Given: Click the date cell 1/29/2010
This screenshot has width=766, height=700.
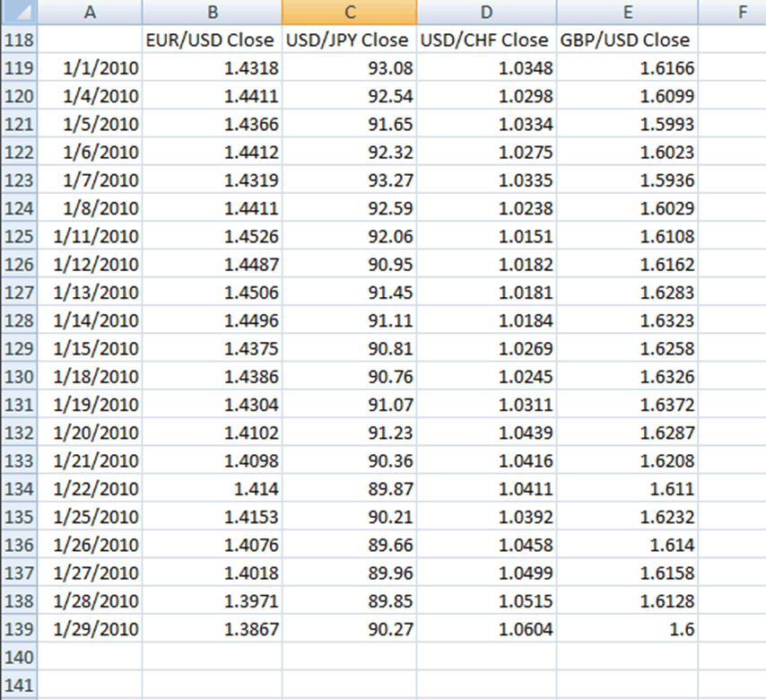Looking at the screenshot, I should [x=90, y=630].
